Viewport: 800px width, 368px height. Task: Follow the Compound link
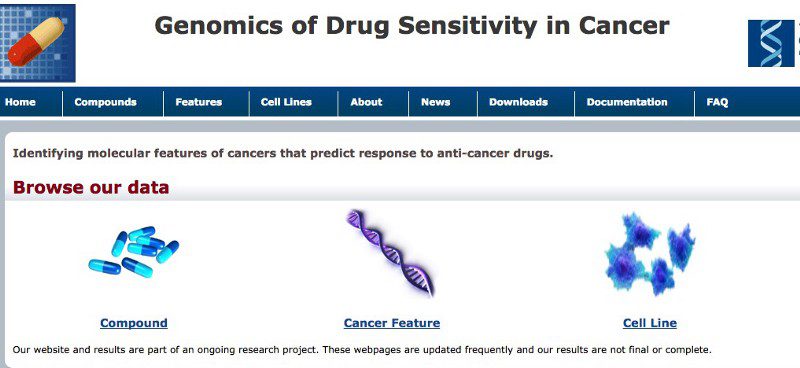[x=134, y=323]
